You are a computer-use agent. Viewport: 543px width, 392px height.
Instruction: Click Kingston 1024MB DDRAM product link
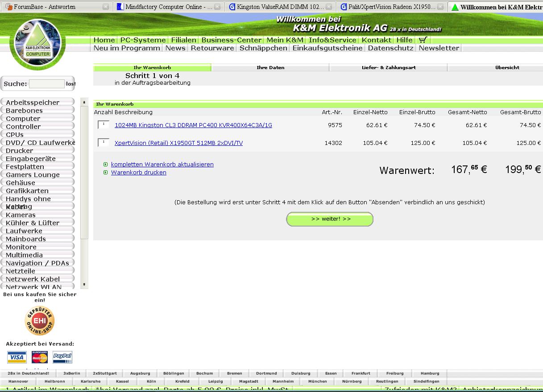point(193,125)
